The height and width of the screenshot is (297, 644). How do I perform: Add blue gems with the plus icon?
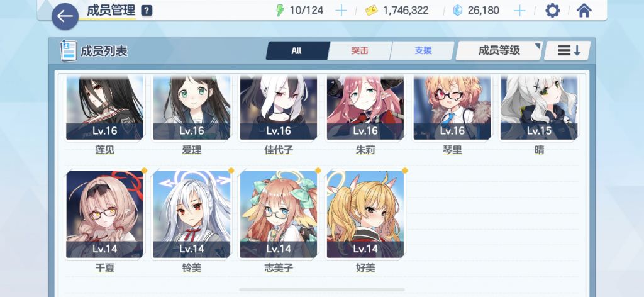coord(519,11)
